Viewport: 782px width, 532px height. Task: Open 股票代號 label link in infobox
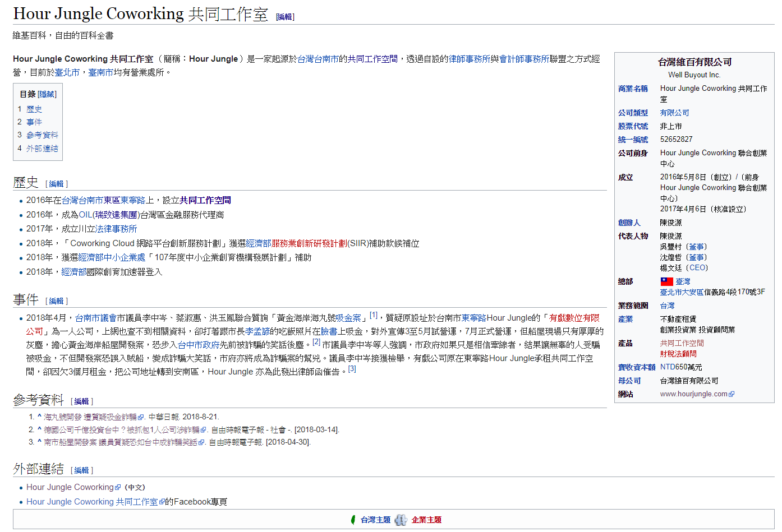click(x=633, y=126)
